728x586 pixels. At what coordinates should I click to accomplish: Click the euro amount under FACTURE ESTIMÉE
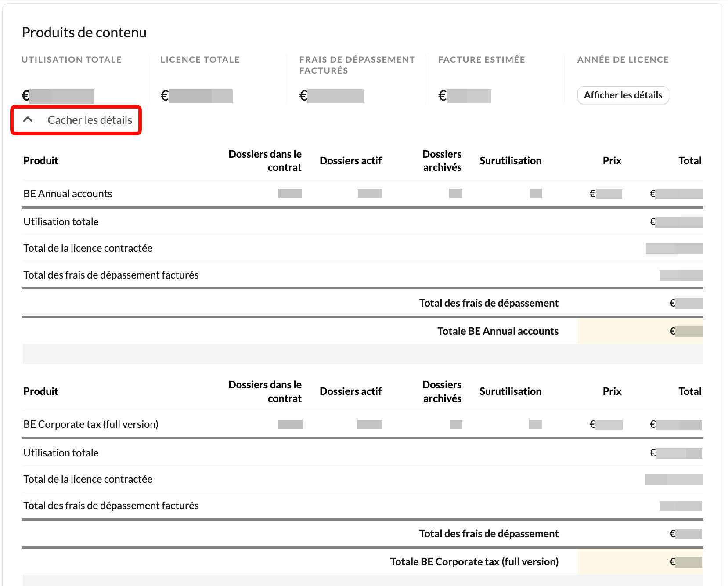465,96
